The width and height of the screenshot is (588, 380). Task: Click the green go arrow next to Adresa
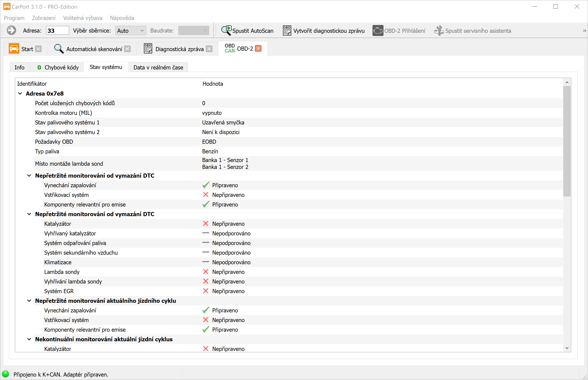point(11,31)
